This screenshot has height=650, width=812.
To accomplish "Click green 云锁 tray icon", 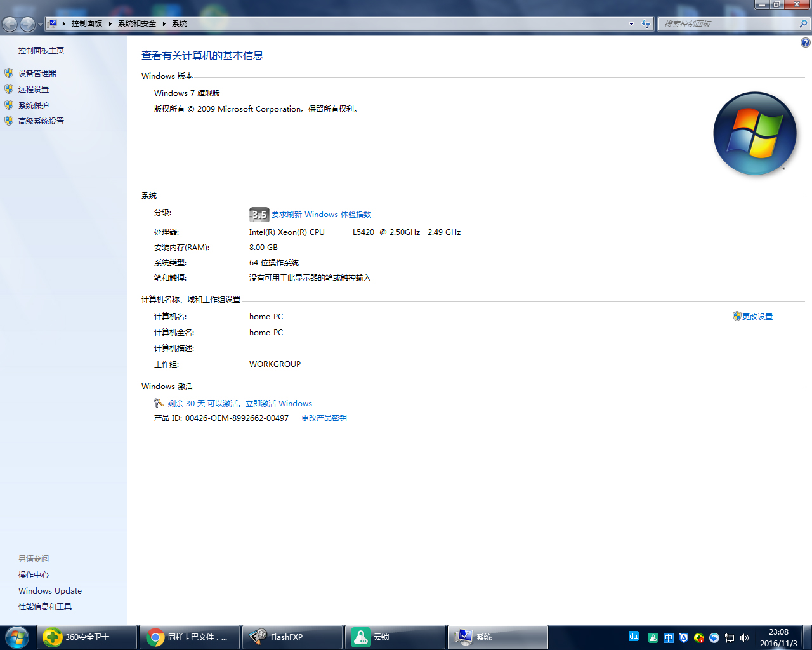I will tap(653, 638).
